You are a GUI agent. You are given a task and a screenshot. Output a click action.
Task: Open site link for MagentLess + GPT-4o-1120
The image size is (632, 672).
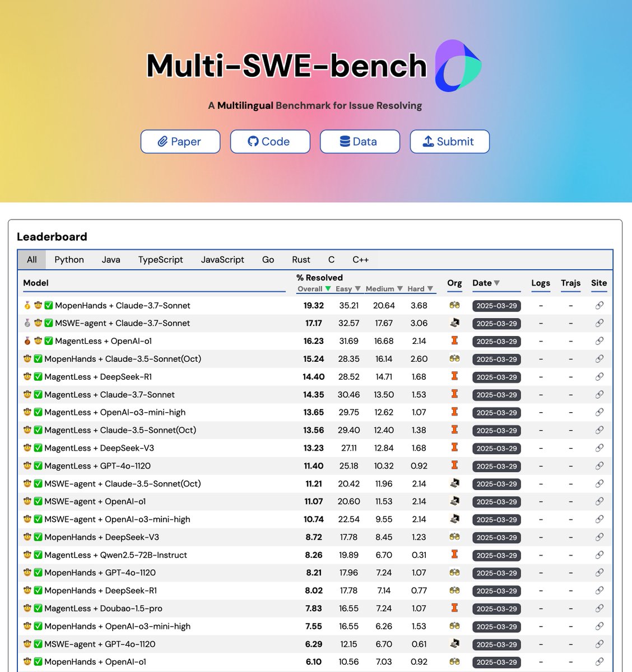[600, 466]
